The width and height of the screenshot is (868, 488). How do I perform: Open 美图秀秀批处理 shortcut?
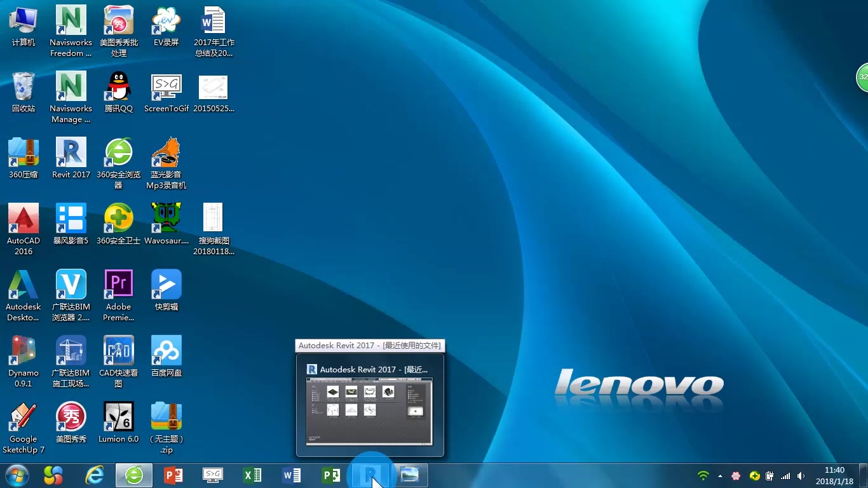pos(119,31)
